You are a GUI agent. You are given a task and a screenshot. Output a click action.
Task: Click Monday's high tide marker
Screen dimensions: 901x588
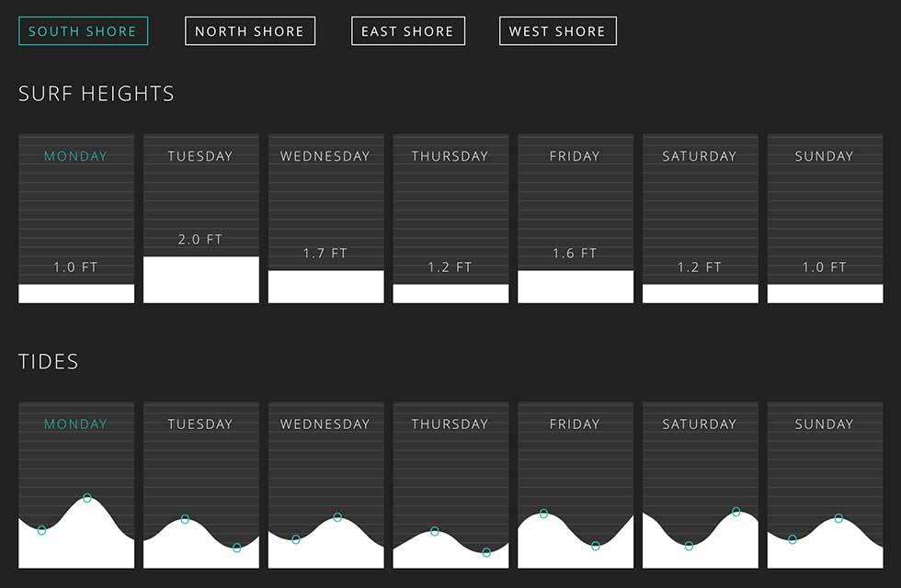[87, 498]
